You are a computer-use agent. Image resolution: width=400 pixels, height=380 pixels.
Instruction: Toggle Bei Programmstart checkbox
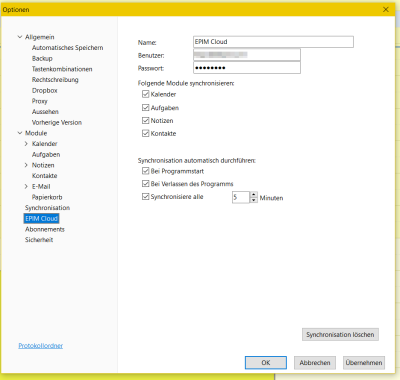(x=145, y=171)
